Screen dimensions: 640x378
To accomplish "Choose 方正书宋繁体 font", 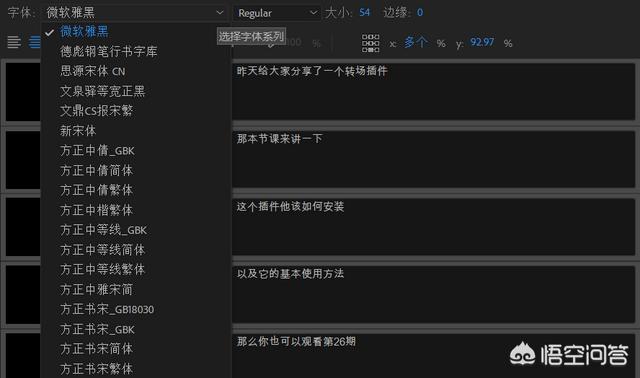I will (x=96, y=369).
